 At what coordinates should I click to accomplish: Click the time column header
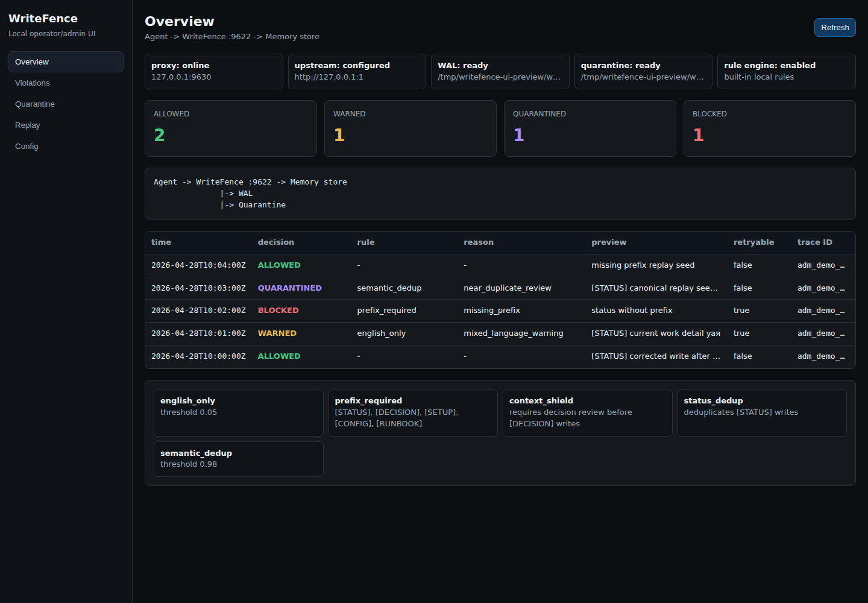click(x=161, y=242)
